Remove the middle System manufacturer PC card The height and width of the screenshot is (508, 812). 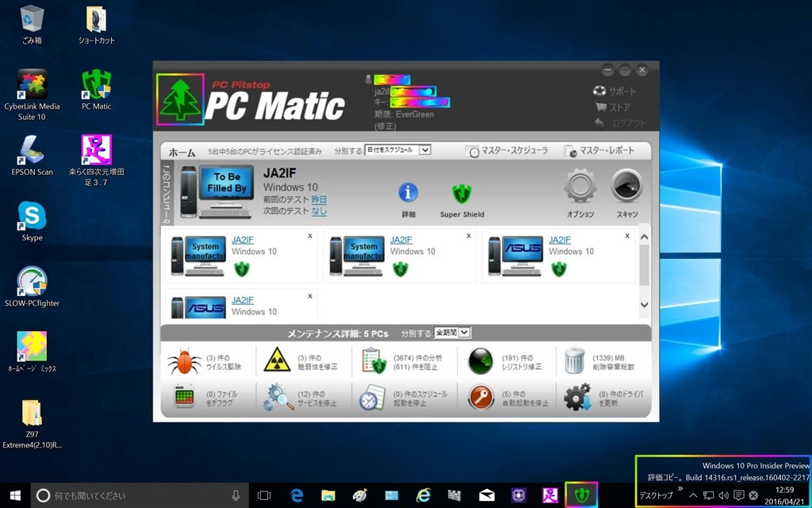469,236
